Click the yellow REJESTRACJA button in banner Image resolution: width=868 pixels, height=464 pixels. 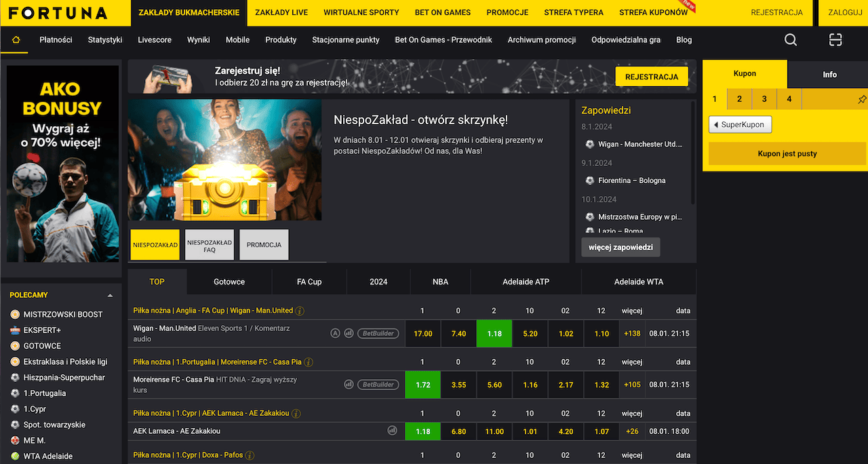[652, 77]
